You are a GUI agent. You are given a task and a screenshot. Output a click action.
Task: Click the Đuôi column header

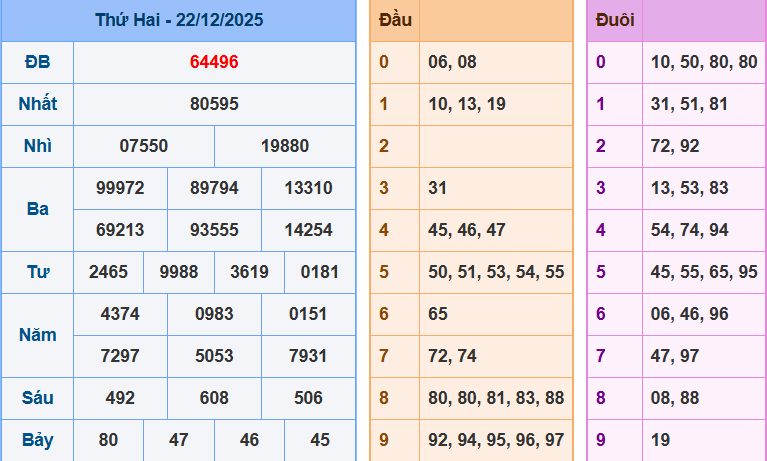614,20
